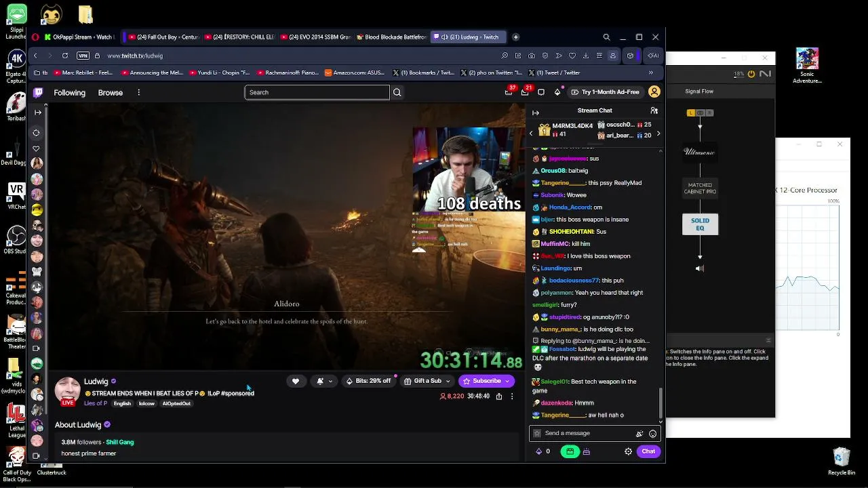The height and width of the screenshot is (488, 868).
Task: Click the Twitch search magnifier button
Action: (x=397, y=92)
